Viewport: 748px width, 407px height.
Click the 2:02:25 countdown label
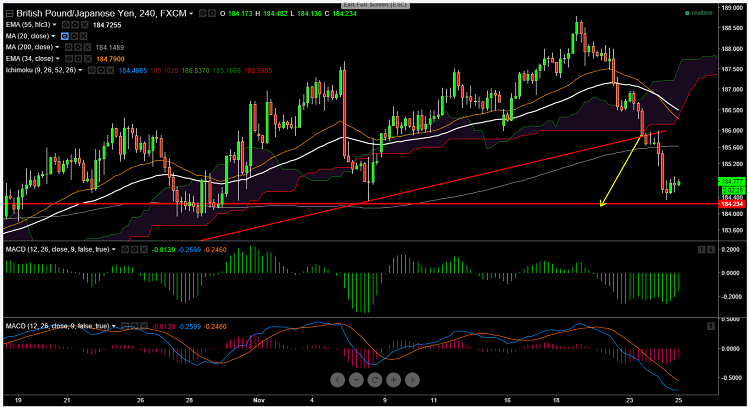733,190
